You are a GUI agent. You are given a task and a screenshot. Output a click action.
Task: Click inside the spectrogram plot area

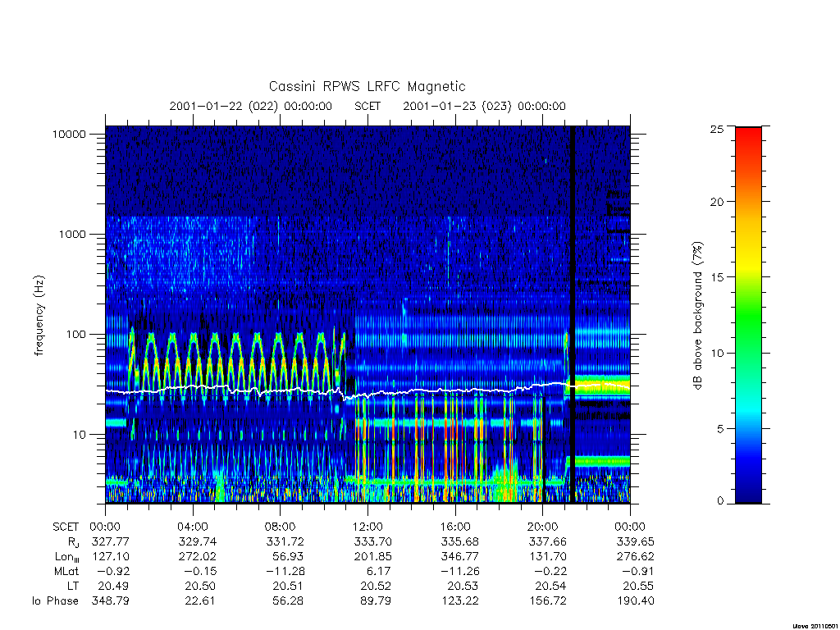[367, 314]
